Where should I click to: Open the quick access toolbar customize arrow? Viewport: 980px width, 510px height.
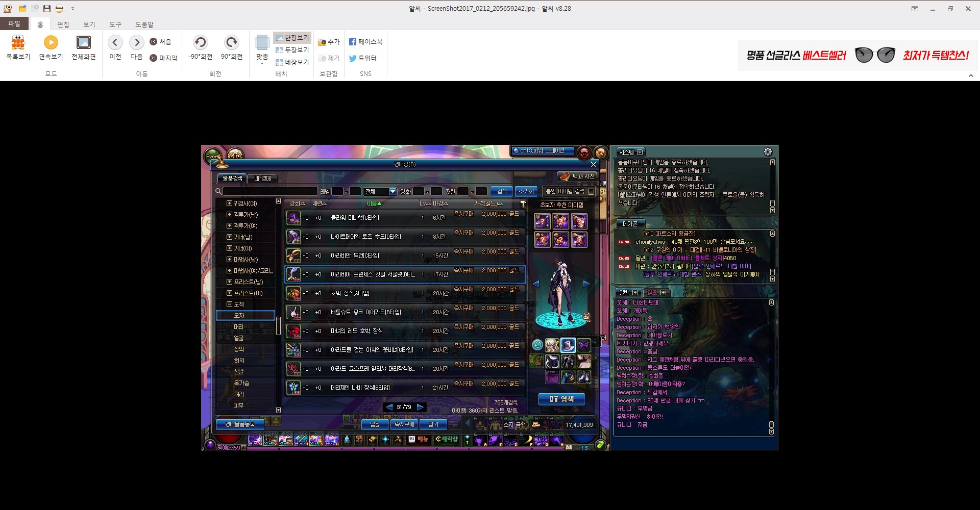[72, 9]
